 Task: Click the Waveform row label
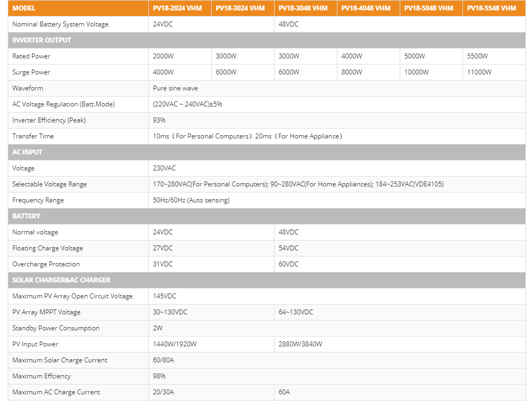(x=28, y=88)
